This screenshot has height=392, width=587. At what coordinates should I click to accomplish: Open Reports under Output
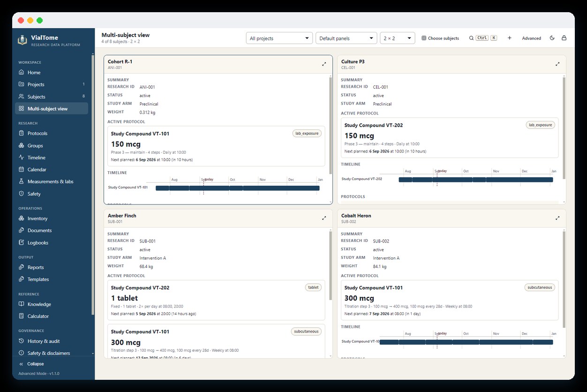52,267
